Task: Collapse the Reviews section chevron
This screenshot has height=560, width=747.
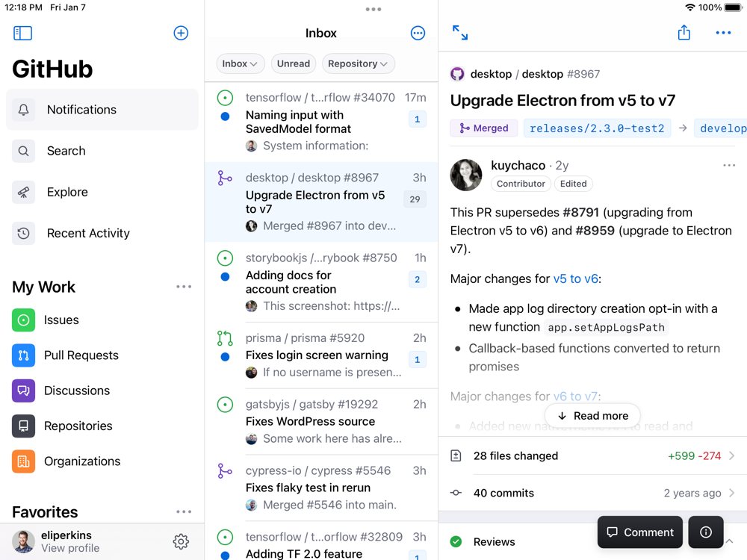Action: pyautogui.click(x=730, y=541)
